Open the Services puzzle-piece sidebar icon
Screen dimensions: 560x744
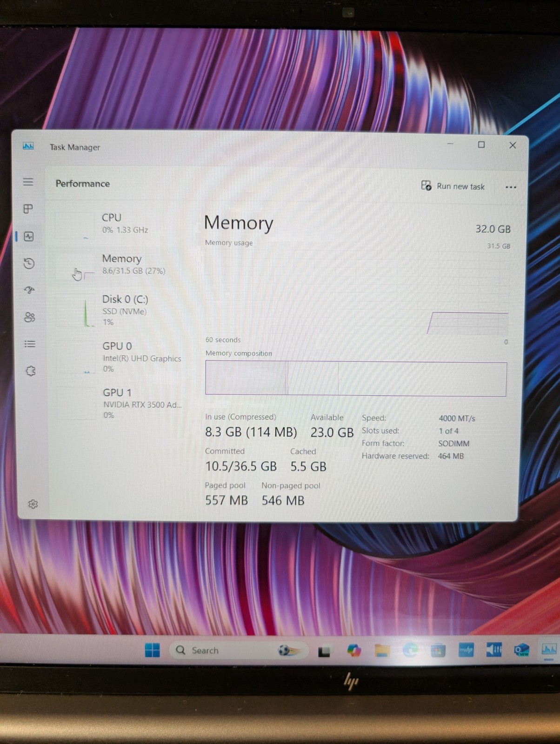(31, 371)
